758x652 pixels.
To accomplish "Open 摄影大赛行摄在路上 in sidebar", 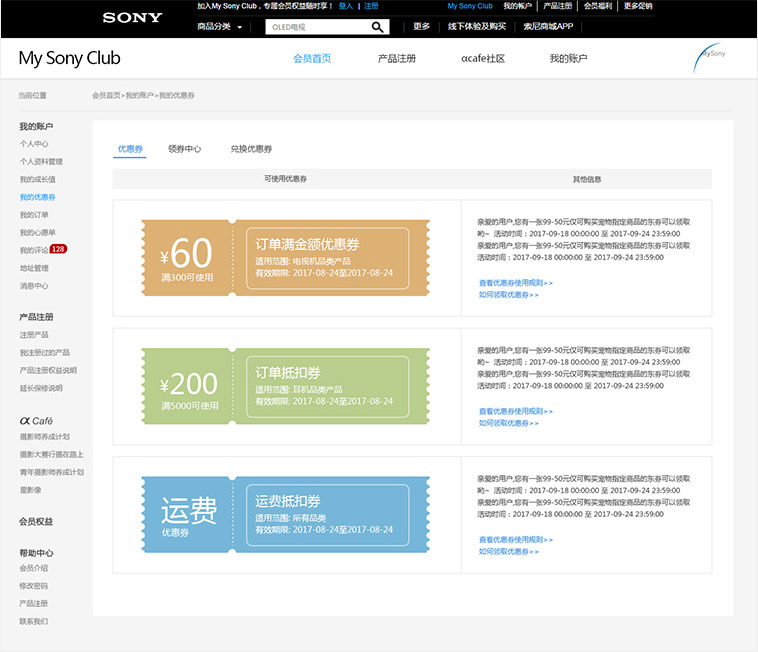I will pos(52,454).
